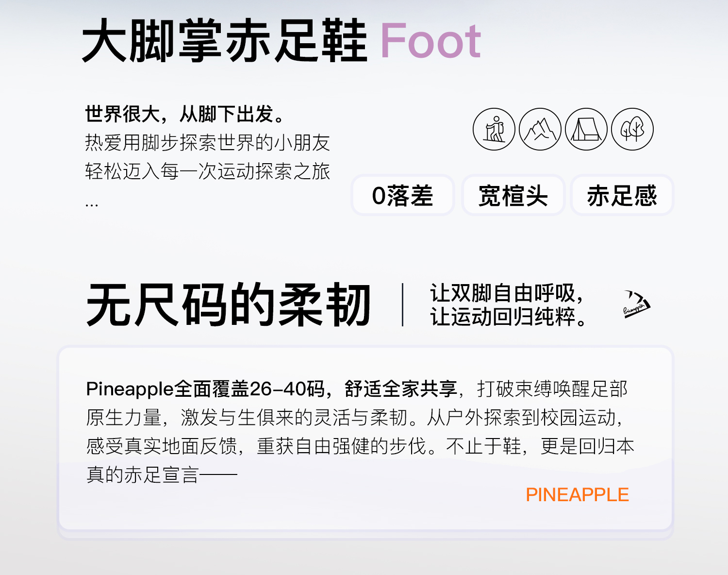Click the 大脚掌赤足鞋 title

[224, 41]
